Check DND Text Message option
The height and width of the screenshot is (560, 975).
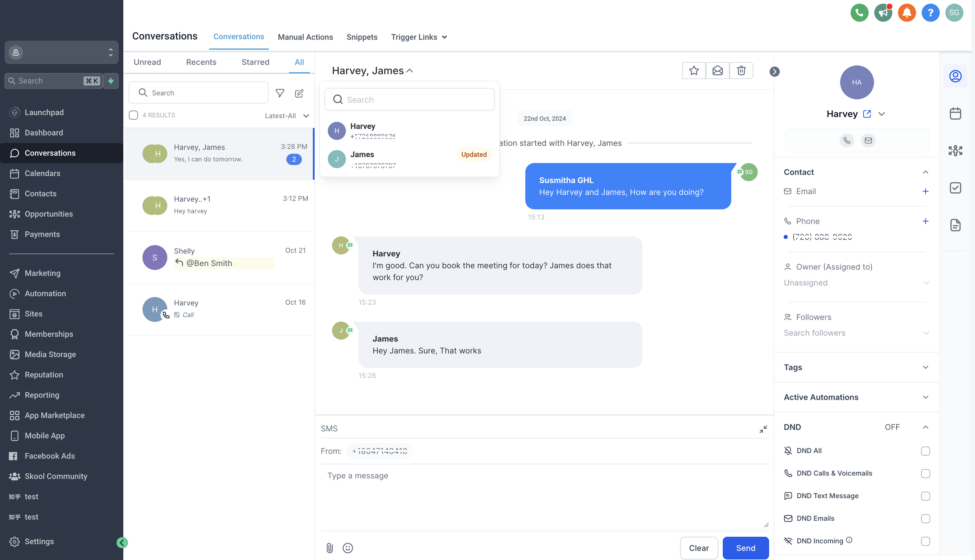tap(925, 496)
